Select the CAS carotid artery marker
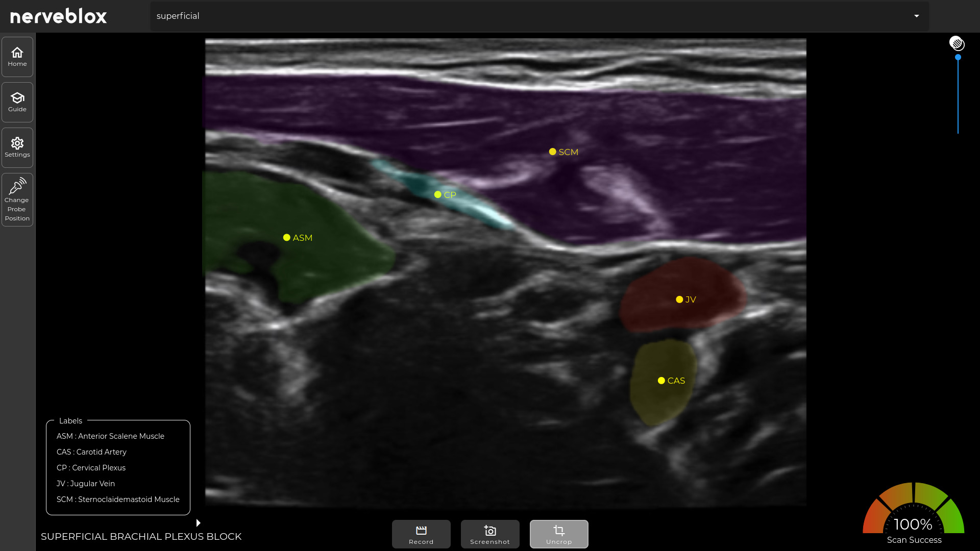 click(661, 381)
